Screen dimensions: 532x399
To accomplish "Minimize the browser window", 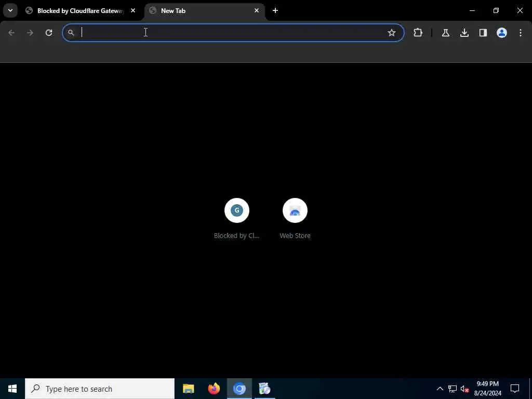I will (472, 10).
